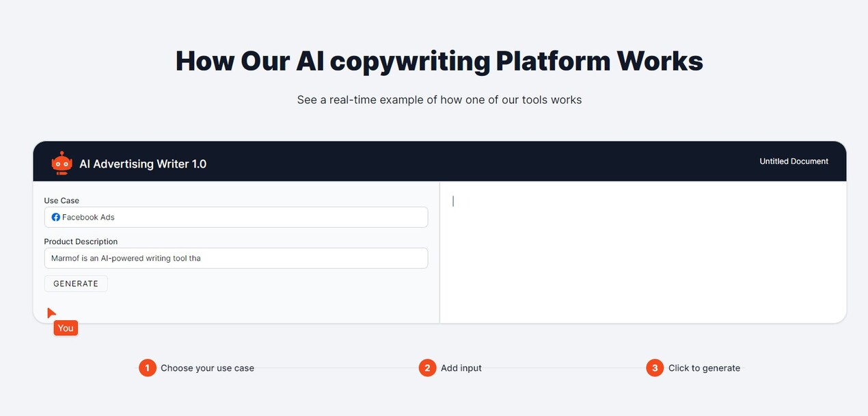Click the orange robot logo icon

(x=62, y=163)
